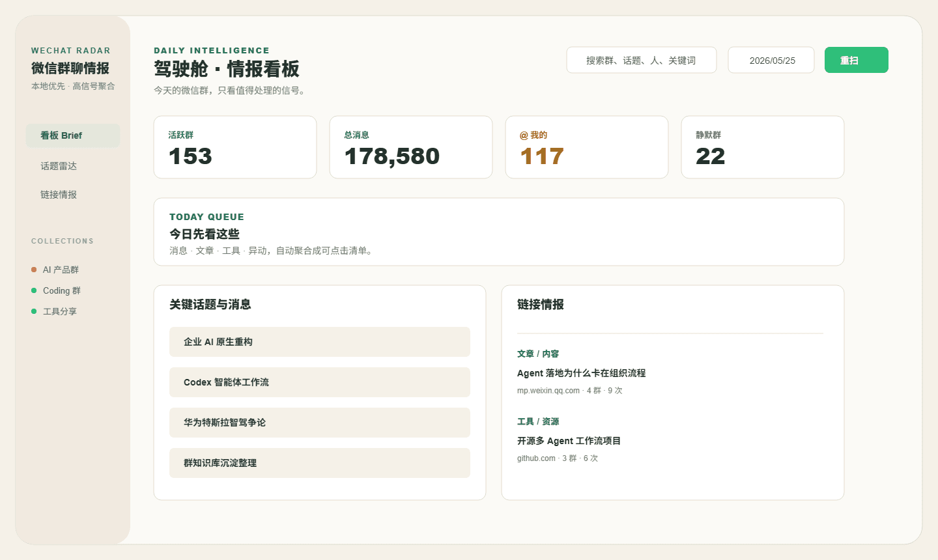Click the 工具 / 资源 category label
938x560 pixels.
point(538,421)
